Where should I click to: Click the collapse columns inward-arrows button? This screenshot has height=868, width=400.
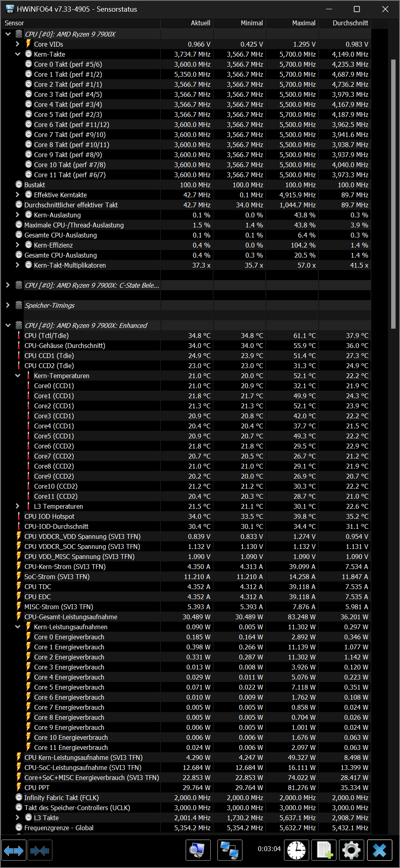pyautogui.click(x=39, y=850)
